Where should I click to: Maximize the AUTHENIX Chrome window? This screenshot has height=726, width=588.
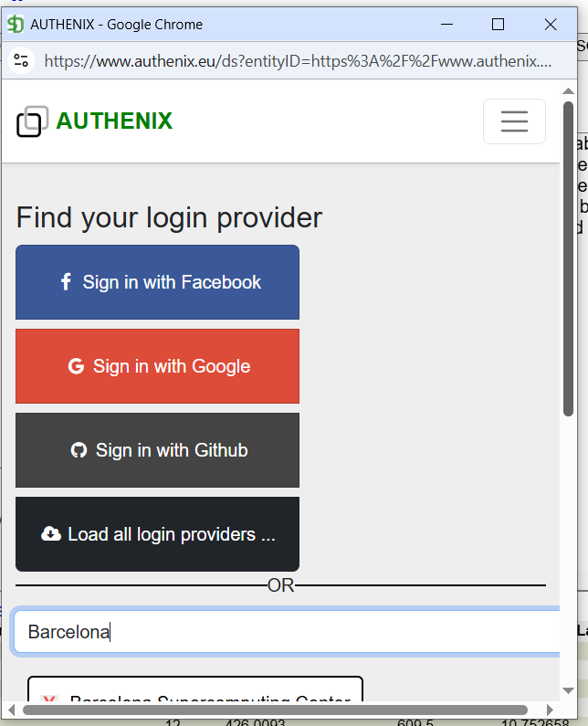pos(498,25)
